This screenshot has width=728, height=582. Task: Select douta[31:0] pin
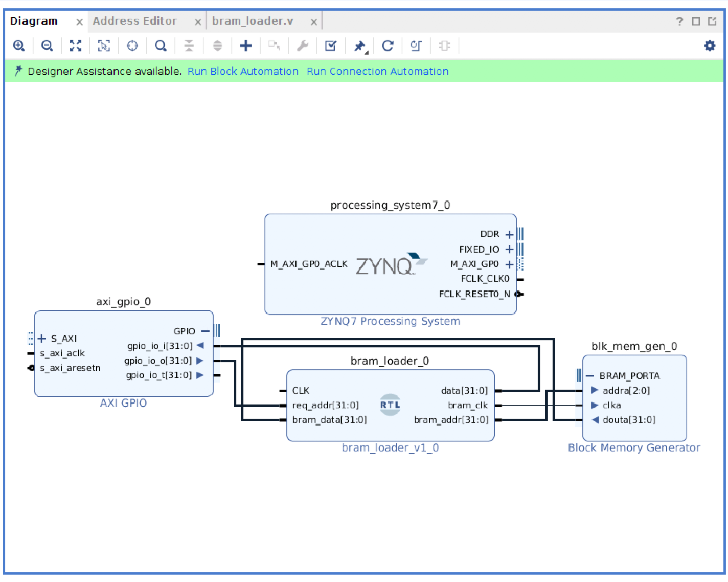(x=629, y=420)
